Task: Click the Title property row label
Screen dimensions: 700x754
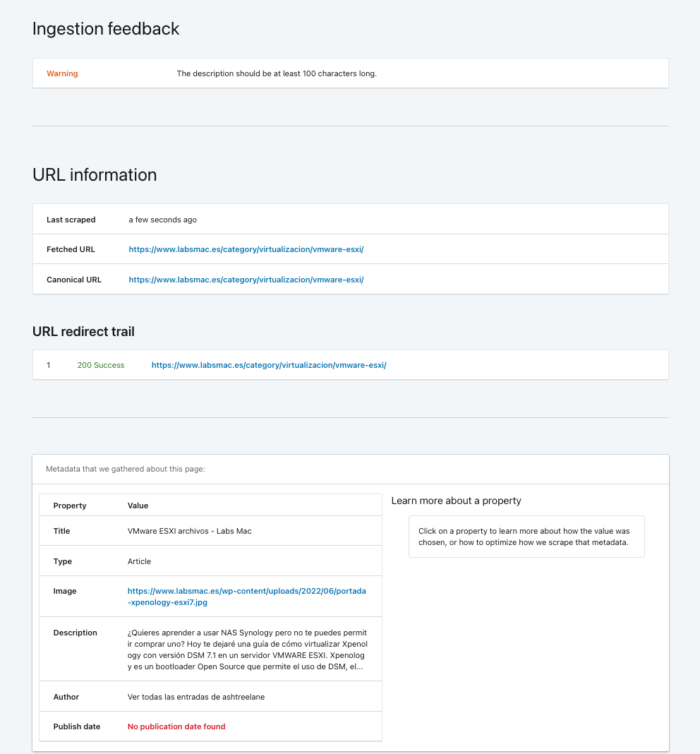Action: click(x=61, y=531)
